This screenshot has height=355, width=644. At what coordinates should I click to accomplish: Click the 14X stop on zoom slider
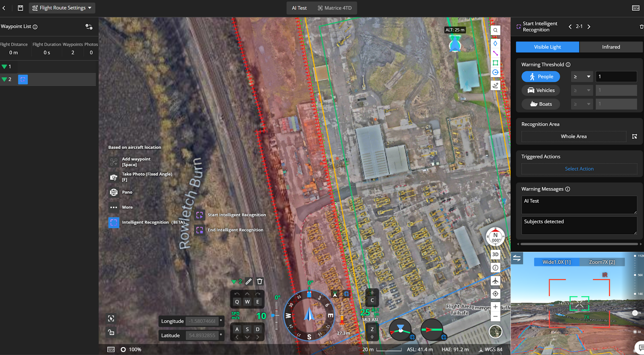(x=635, y=294)
